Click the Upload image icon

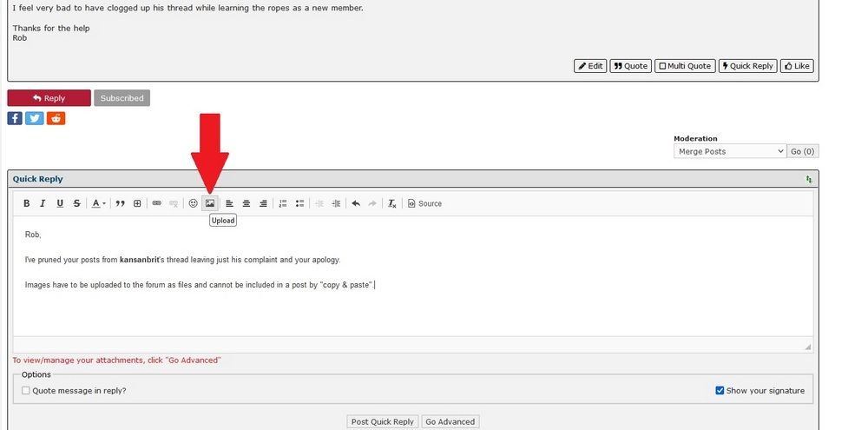click(x=210, y=203)
